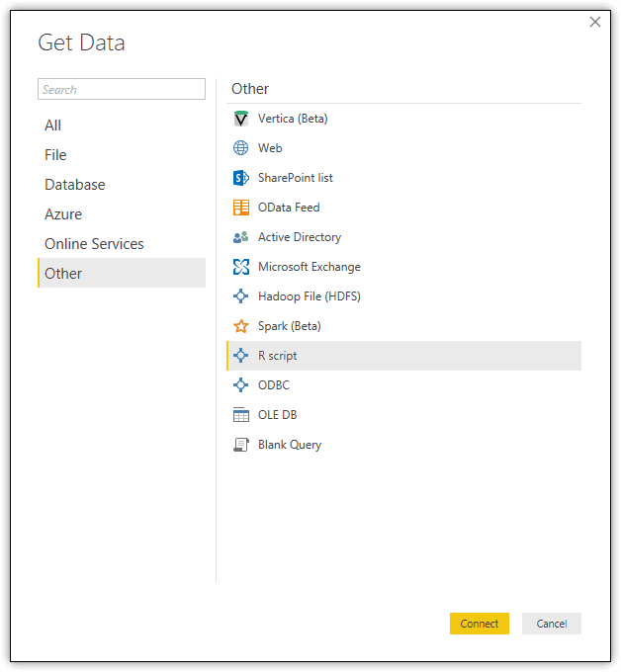Screen dimensions: 621x672
Task: Choose the OLE DB label
Action: pos(277,415)
